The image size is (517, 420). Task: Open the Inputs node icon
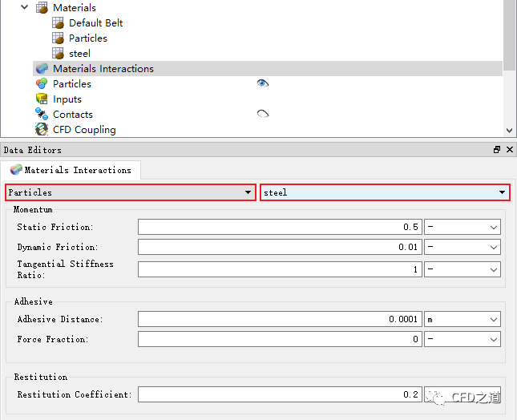tap(42, 99)
